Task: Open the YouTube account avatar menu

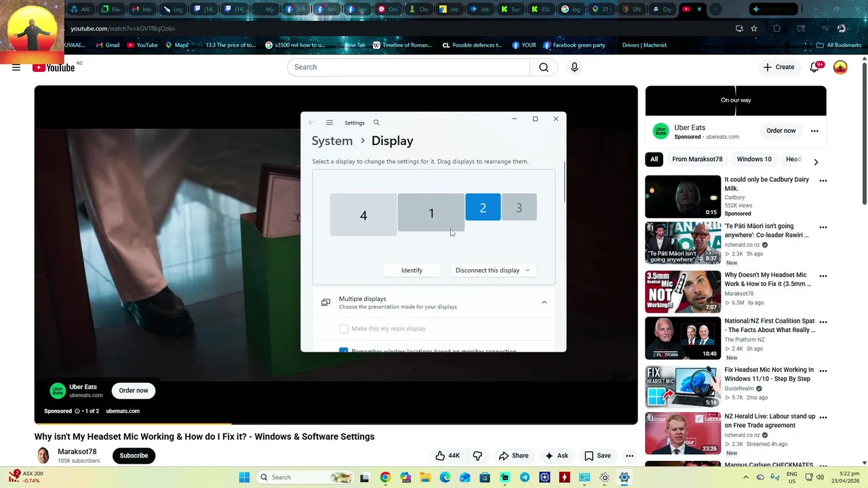Action: click(840, 67)
